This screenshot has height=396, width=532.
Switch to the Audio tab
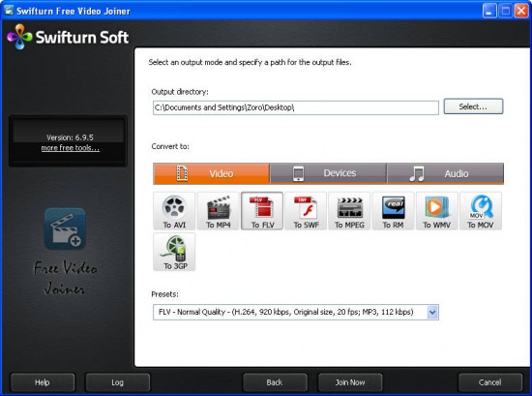click(446, 173)
